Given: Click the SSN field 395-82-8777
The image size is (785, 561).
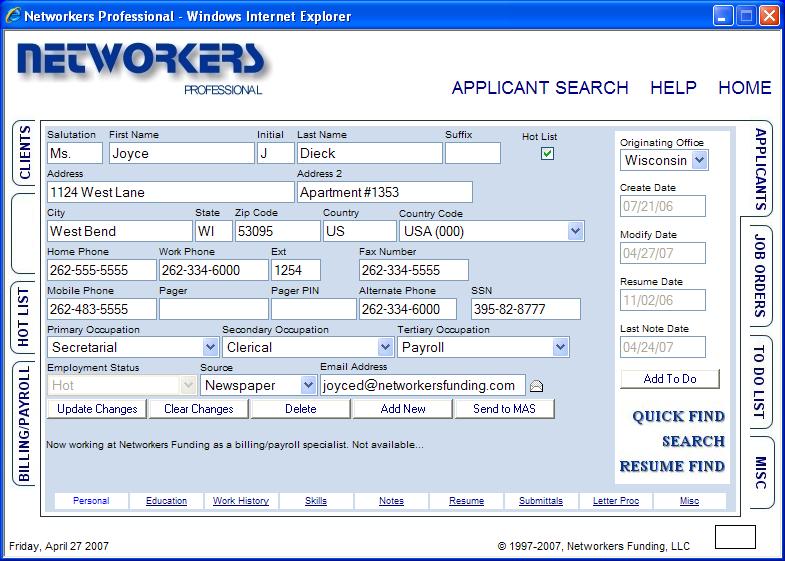Looking at the screenshot, I should click(x=526, y=309).
